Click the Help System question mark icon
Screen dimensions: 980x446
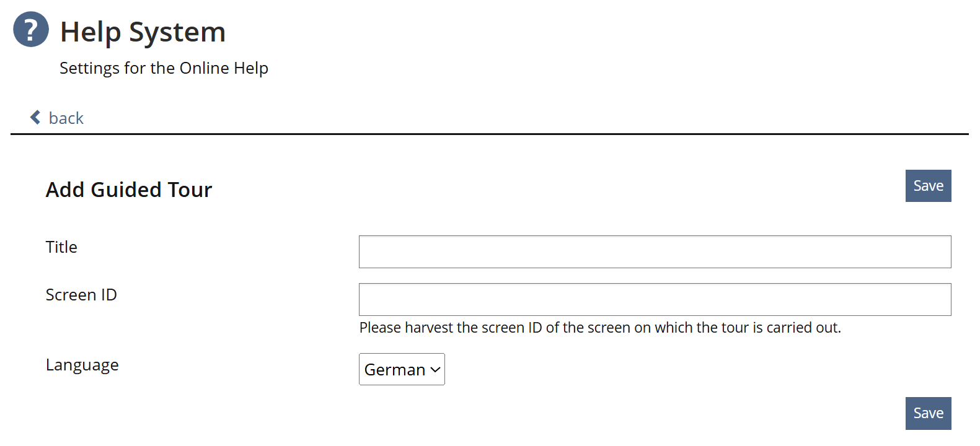coord(31,29)
